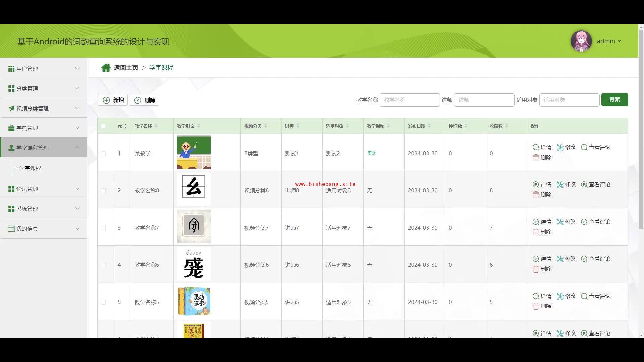Check the checkbox for row 3 教学名称7
This screenshot has width=644, height=362.
(x=103, y=228)
